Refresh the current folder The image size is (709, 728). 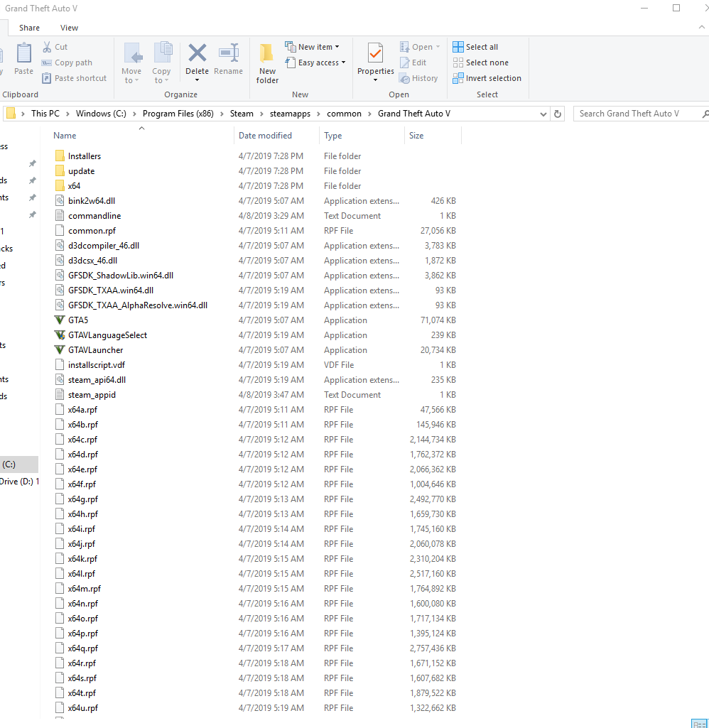tap(558, 114)
